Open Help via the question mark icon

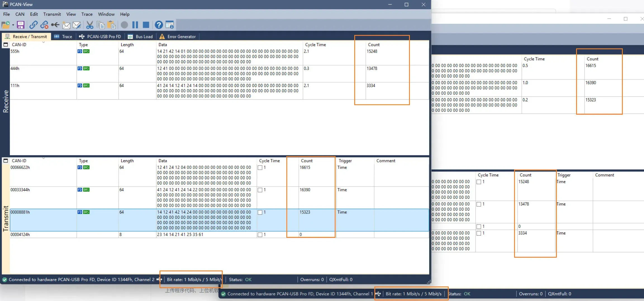[x=159, y=25]
